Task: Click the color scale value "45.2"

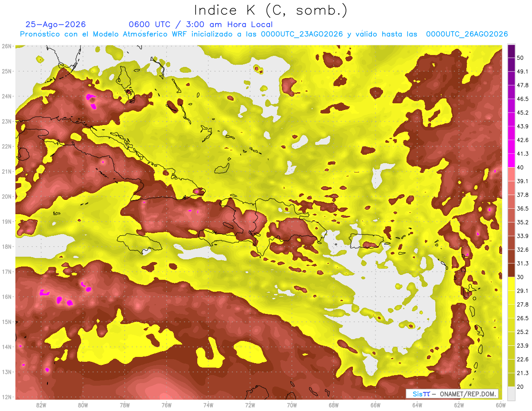Action: pos(523,113)
